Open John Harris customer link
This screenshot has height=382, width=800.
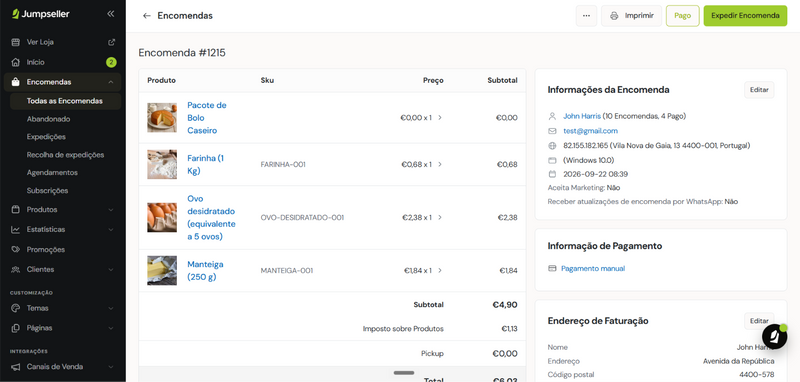point(582,116)
